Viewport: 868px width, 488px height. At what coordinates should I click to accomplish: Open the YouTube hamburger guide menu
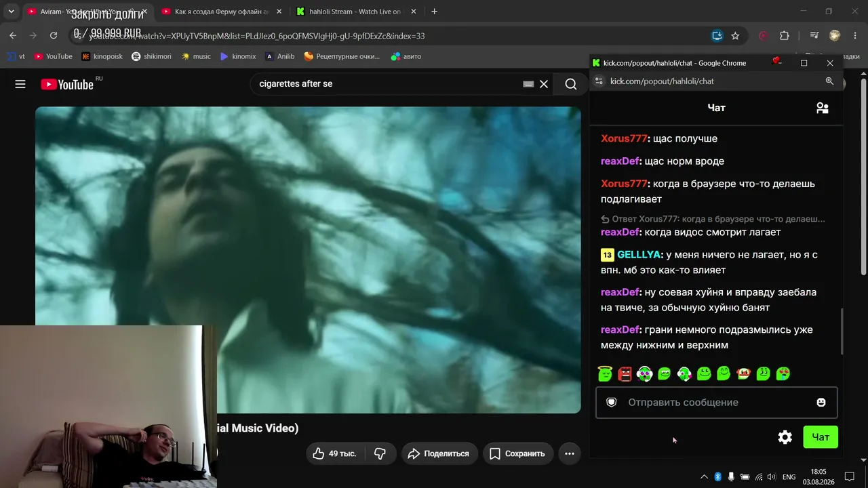20,84
